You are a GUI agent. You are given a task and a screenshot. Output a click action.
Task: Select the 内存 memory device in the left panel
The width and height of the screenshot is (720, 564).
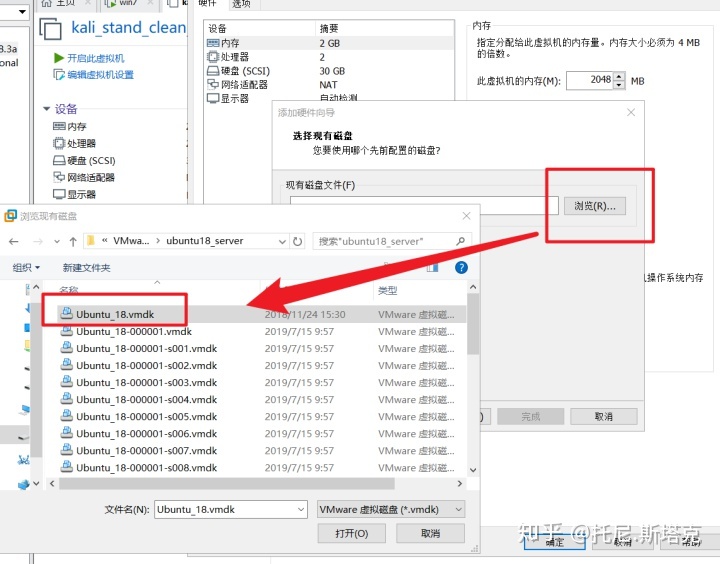[70, 126]
